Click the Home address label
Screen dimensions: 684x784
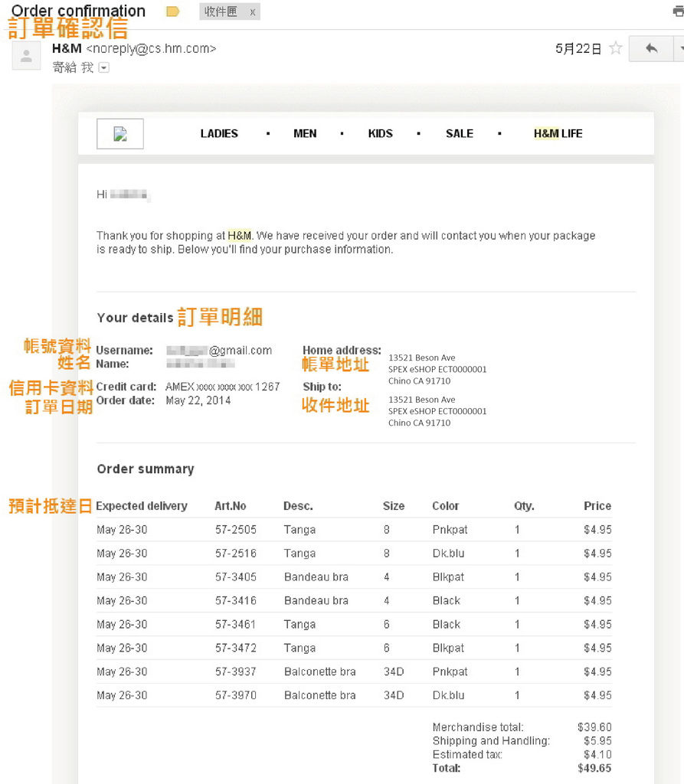(x=342, y=350)
